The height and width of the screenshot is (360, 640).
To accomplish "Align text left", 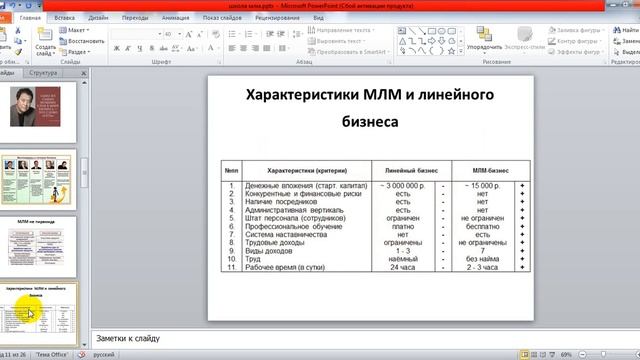I will tap(232, 48).
